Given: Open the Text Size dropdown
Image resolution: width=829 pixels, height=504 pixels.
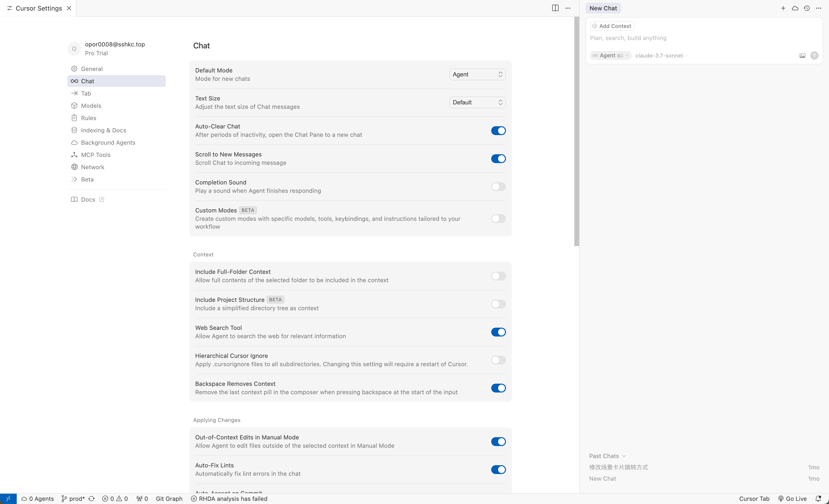Looking at the screenshot, I should (477, 102).
